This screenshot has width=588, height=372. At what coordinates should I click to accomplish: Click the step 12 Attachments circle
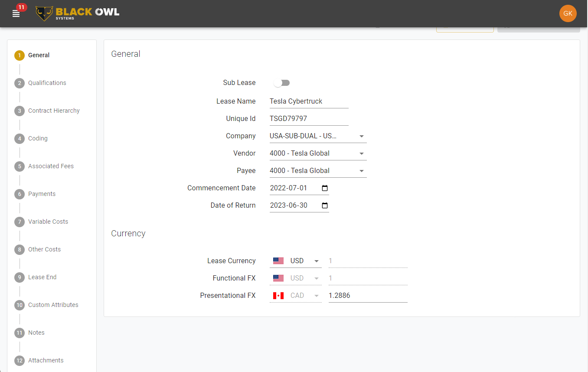[x=20, y=360]
